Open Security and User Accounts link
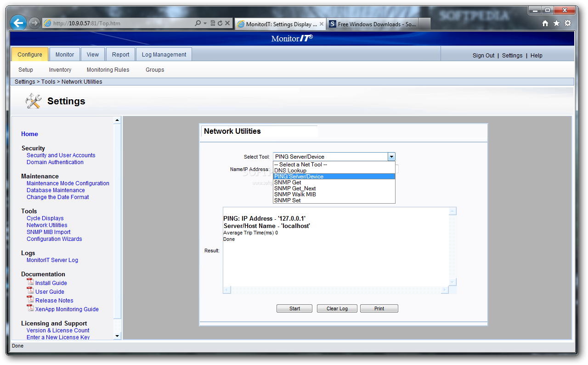This screenshot has width=588, height=365. (x=61, y=155)
